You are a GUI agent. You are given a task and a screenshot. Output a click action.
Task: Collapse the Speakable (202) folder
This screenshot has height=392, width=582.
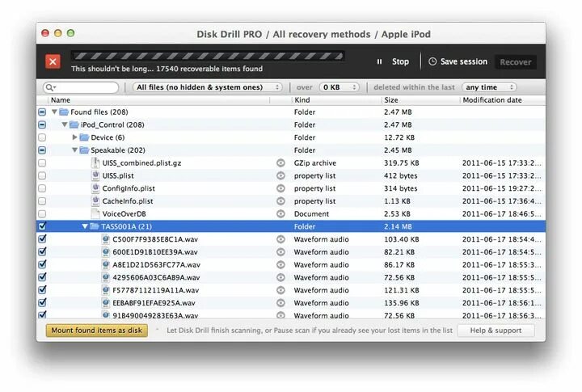[x=74, y=150]
